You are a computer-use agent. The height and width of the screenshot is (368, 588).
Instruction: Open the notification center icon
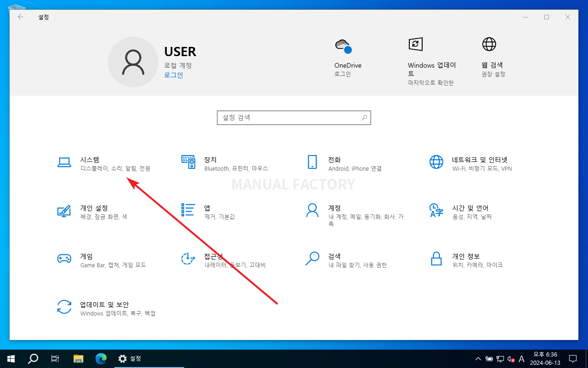pos(573,358)
